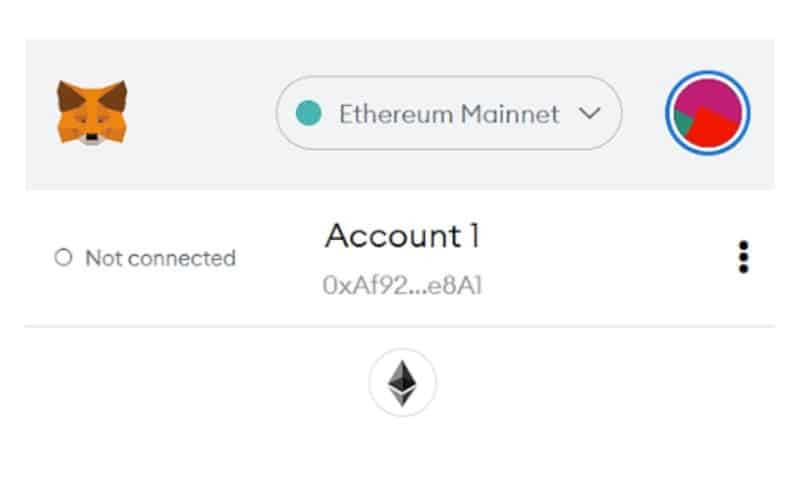The width and height of the screenshot is (800, 500).
Task: Click the circular border around ETH icon
Action: click(x=402, y=352)
